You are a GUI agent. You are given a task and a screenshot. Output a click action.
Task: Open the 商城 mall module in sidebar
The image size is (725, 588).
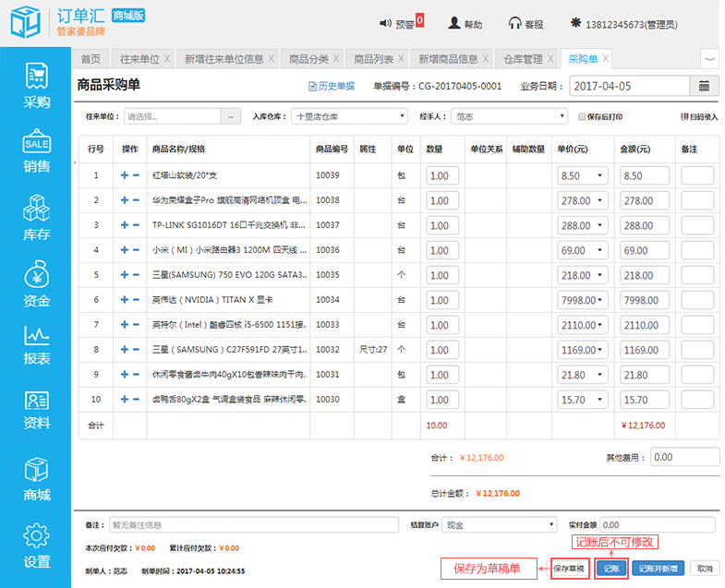pos(37,479)
